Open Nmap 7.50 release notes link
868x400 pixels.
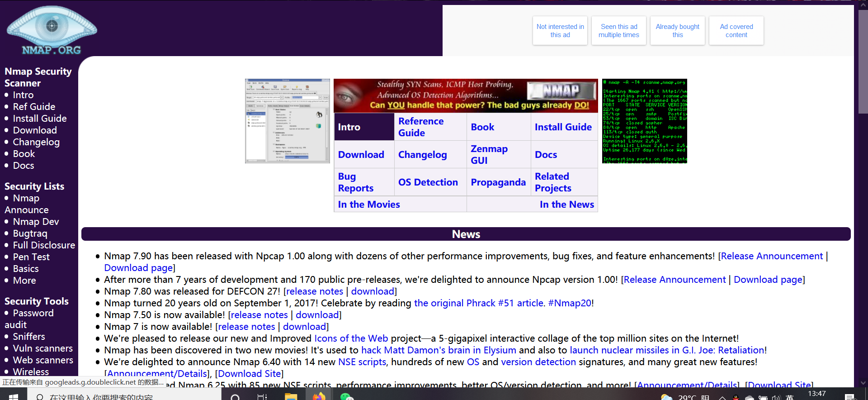[259, 315]
